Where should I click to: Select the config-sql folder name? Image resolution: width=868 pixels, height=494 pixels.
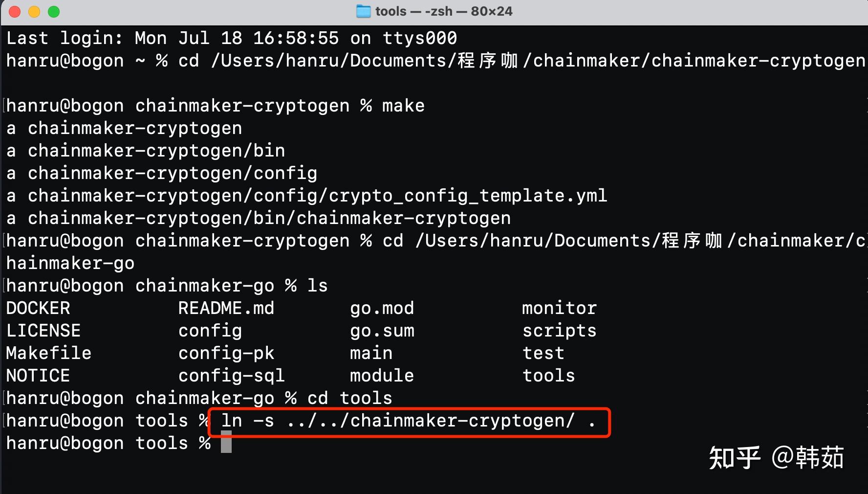(x=231, y=375)
